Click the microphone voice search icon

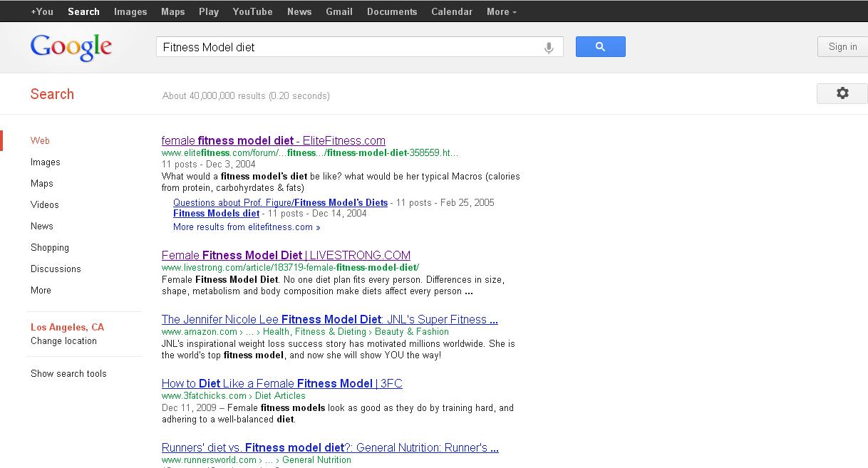tap(549, 48)
